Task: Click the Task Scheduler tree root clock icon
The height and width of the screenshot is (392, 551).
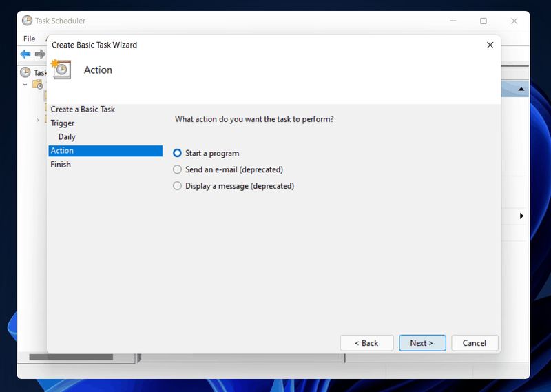Action: click(25, 72)
